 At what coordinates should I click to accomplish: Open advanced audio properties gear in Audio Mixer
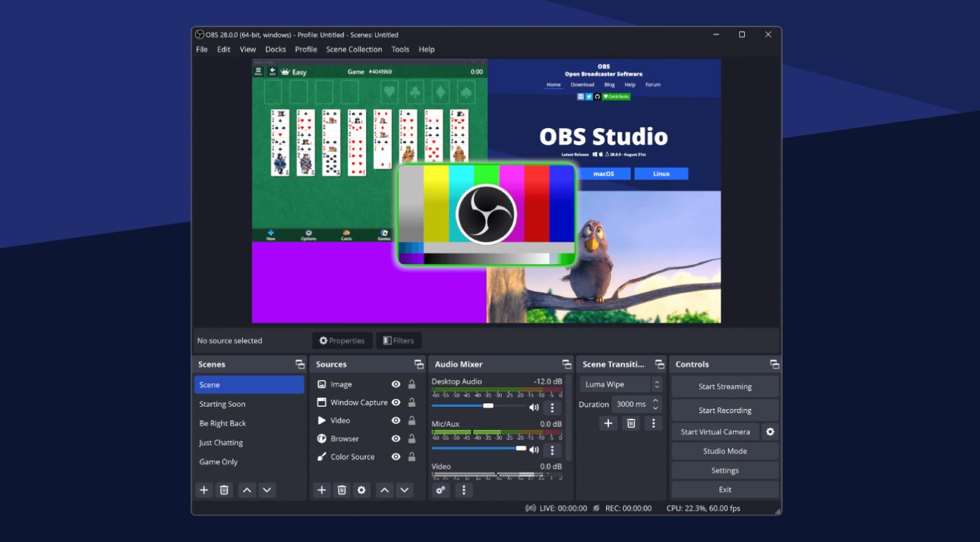441,489
